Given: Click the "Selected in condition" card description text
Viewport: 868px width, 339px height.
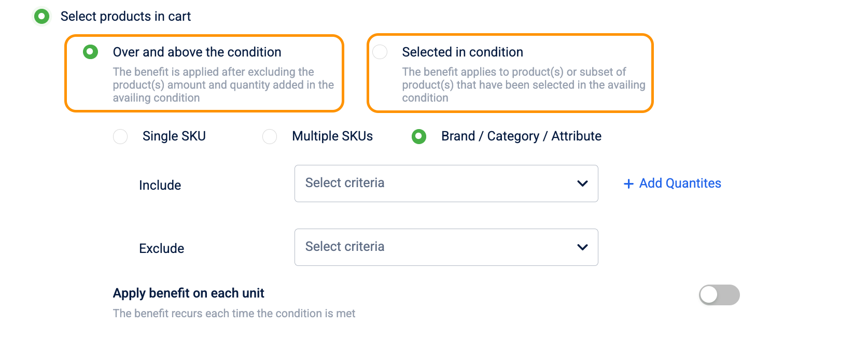Looking at the screenshot, I should pyautogui.click(x=523, y=85).
